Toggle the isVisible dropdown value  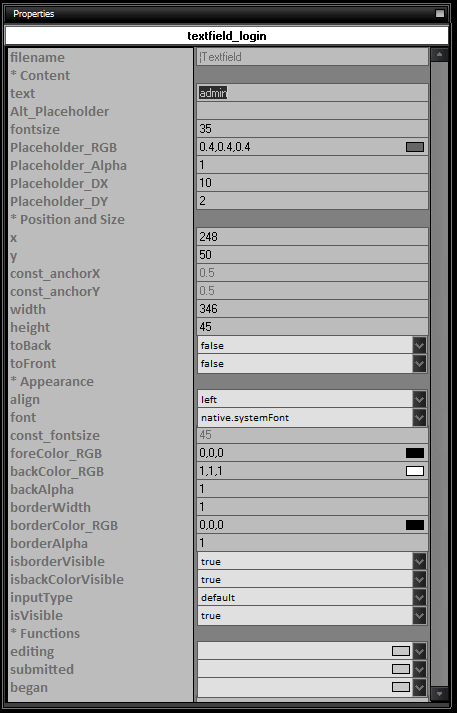pyautogui.click(x=312, y=616)
